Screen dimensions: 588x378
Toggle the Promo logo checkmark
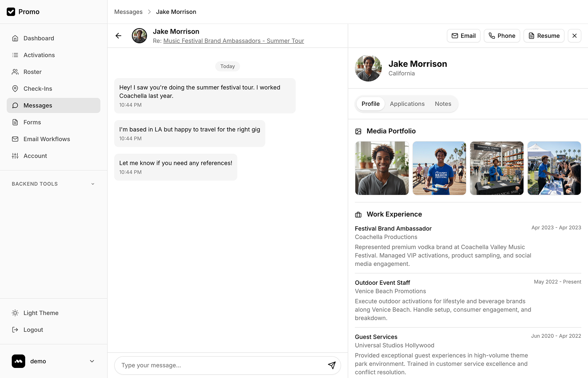pyautogui.click(x=11, y=12)
